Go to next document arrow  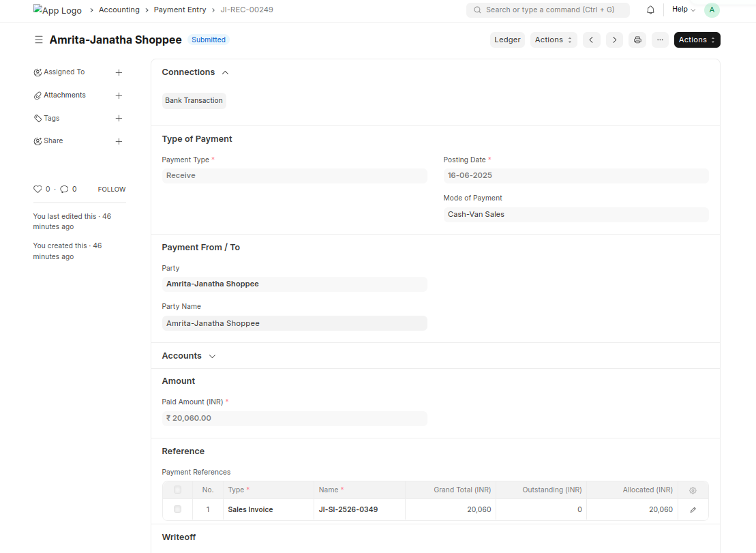(614, 40)
